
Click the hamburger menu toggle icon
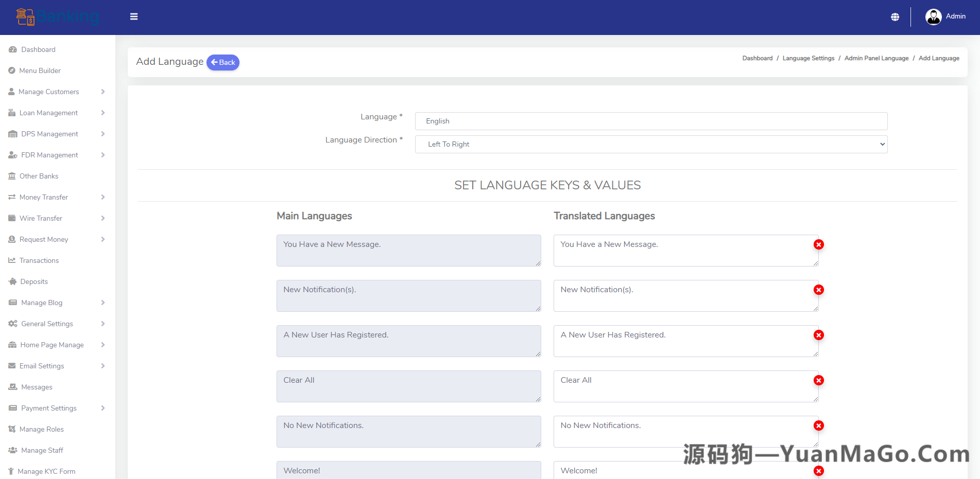coord(134,16)
